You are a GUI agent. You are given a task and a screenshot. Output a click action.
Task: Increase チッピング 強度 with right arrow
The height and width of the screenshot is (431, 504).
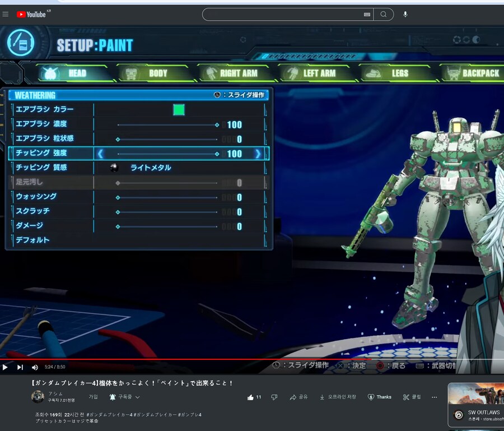(258, 154)
